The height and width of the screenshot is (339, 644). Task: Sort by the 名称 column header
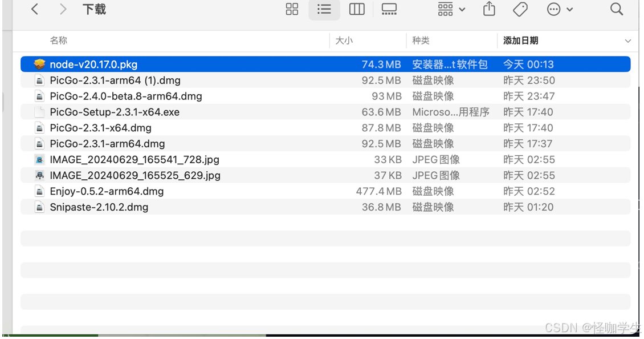(58, 41)
